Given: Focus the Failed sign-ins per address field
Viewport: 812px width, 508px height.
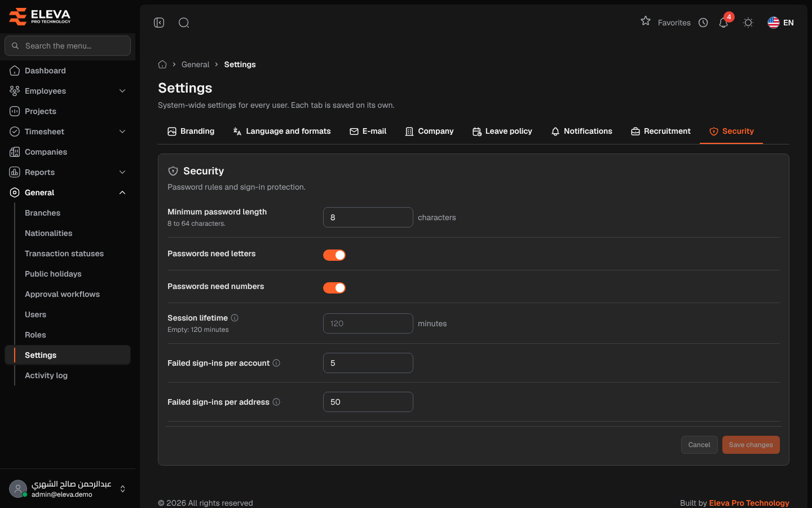Looking at the screenshot, I should (368, 402).
